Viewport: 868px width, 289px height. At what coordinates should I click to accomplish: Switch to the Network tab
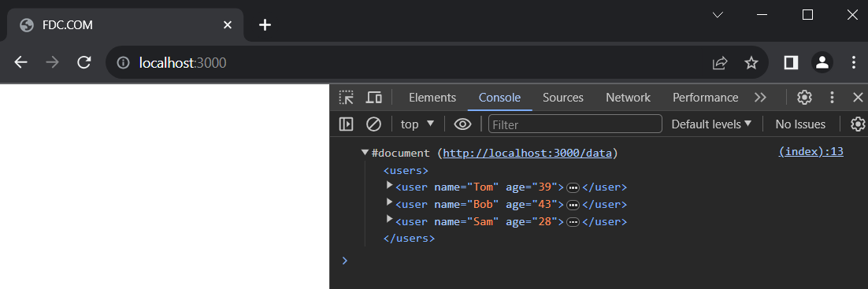[628, 98]
